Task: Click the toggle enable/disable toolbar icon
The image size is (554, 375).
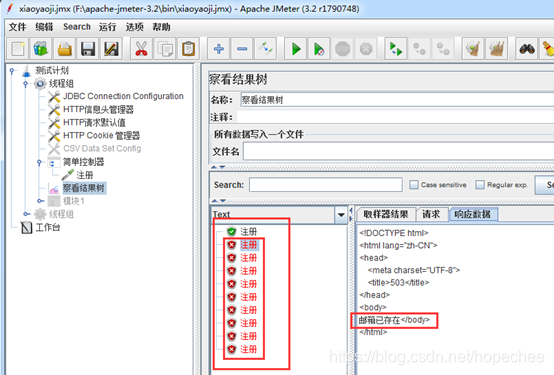Action: tap(265, 49)
